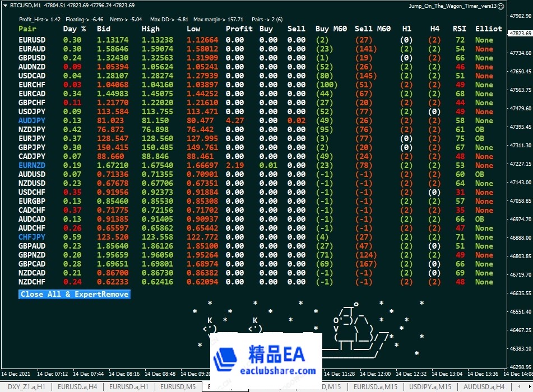Click the left tab-scroll arrow near chart tabs
Screen dimensions: 533x392
coord(520,386)
